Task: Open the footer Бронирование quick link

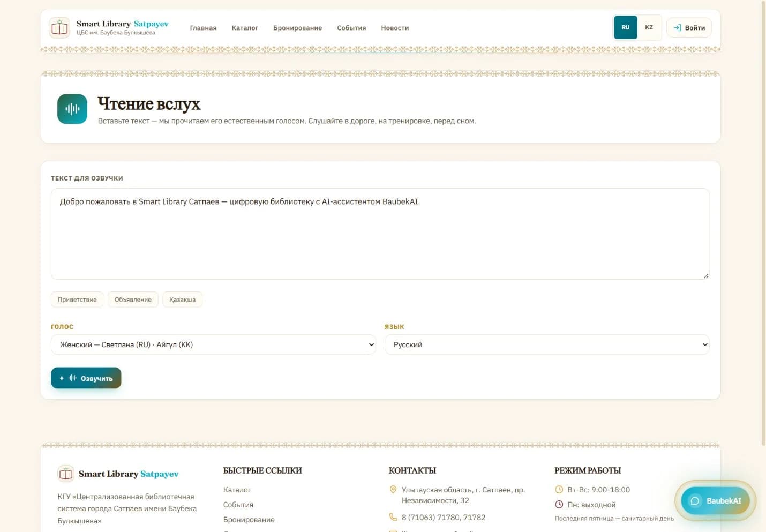Action: [x=249, y=520]
